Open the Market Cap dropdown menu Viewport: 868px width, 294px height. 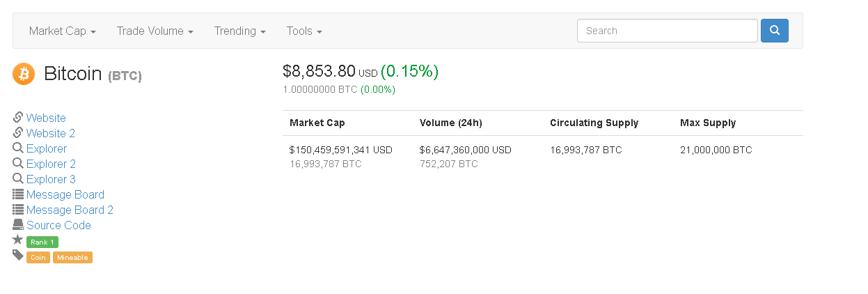coord(62,31)
